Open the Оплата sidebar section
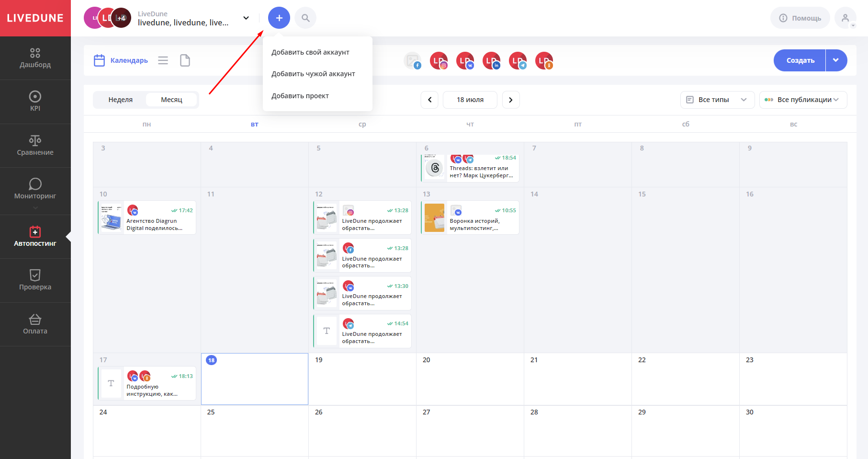This screenshot has width=868, height=459. tap(35, 324)
